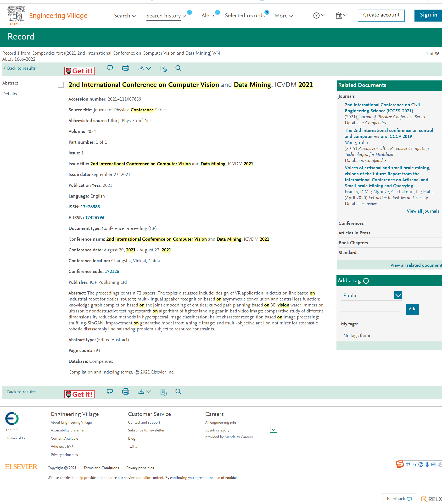This screenshot has width=442, height=504.
Task: Click the RELX logo
Action: (431, 499)
